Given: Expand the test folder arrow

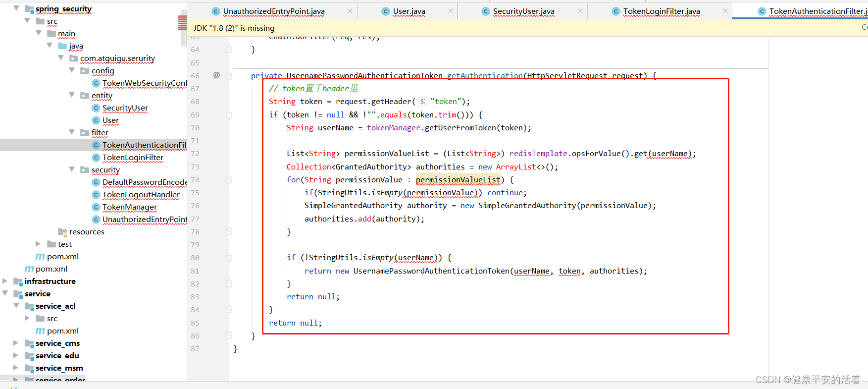Looking at the screenshot, I should click(38, 243).
